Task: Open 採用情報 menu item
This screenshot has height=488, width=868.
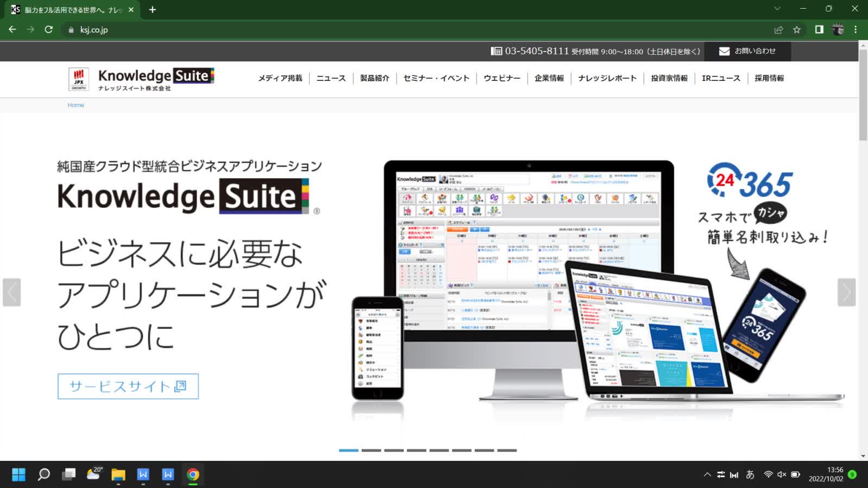Action: pos(769,78)
